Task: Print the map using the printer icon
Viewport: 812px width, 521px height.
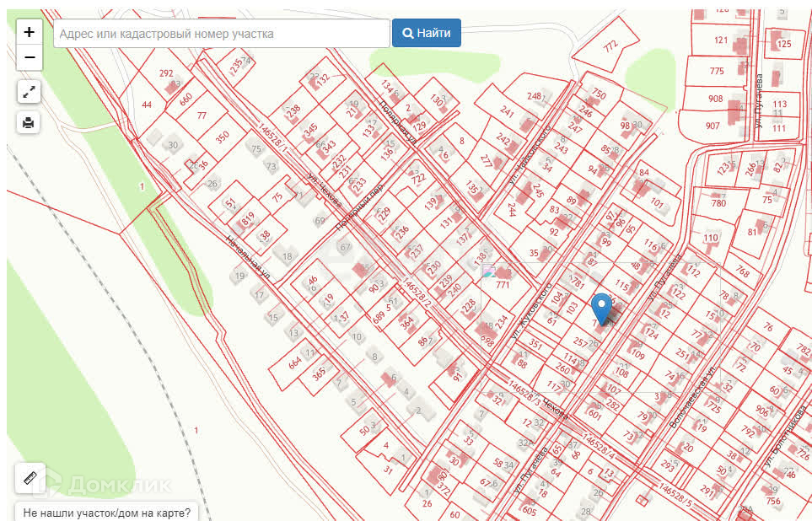Action: tap(29, 123)
